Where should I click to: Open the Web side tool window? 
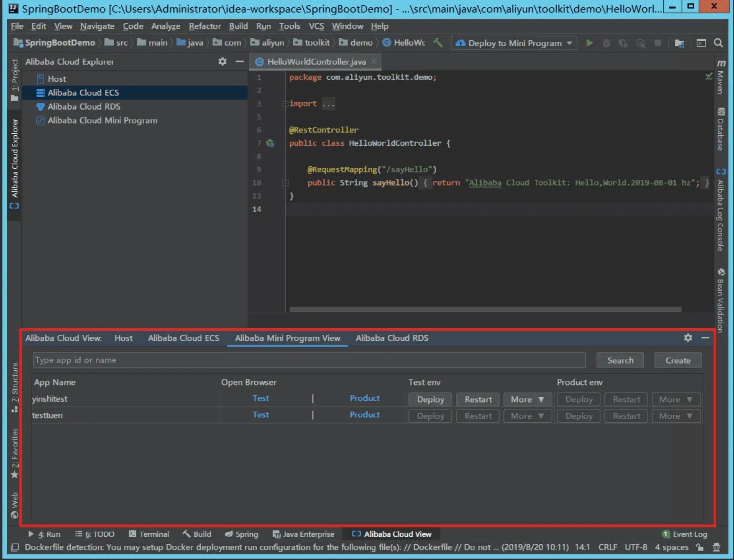[x=15, y=505]
